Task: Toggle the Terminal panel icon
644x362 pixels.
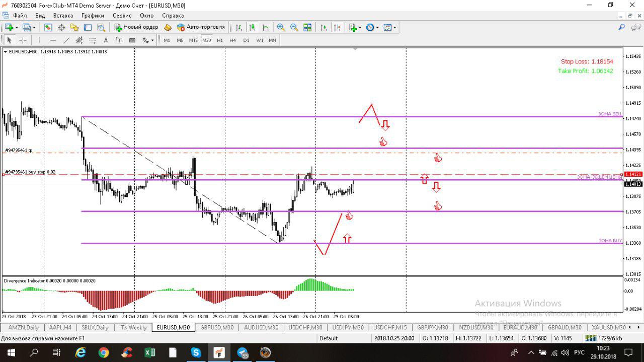Action: coord(88,27)
